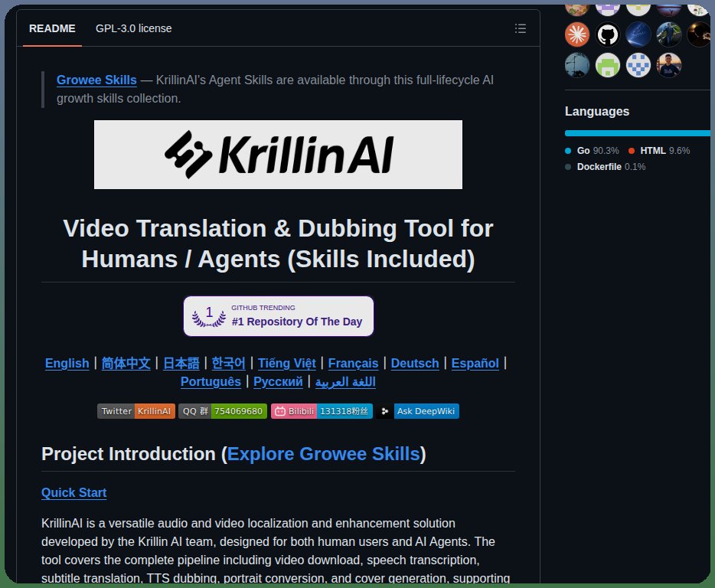Select the Dockerfile 0.1% language entry
Viewport: 715px width, 588px height.
click(x=605, y=166)
